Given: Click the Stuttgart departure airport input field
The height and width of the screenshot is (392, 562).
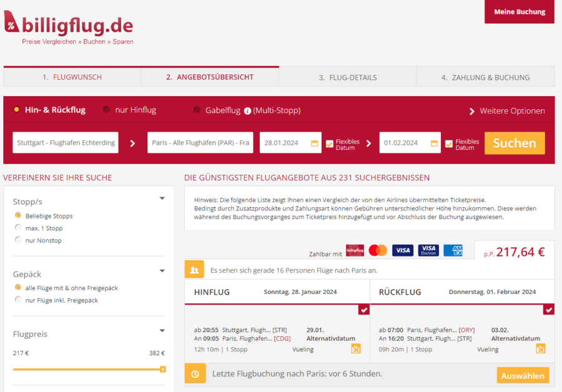Looking at the screenshot, I should point(65,142).
